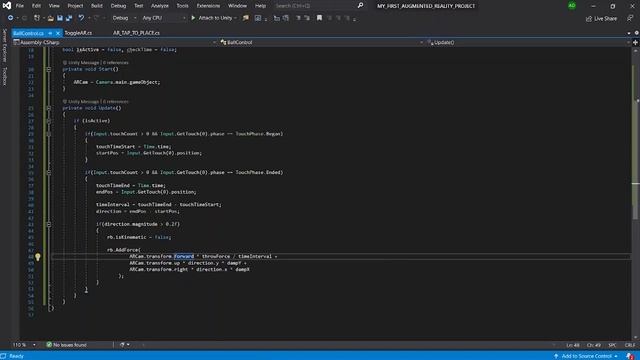Open the Help menu
The height and width of the screenshot is (360, 640).
point(260,6)
